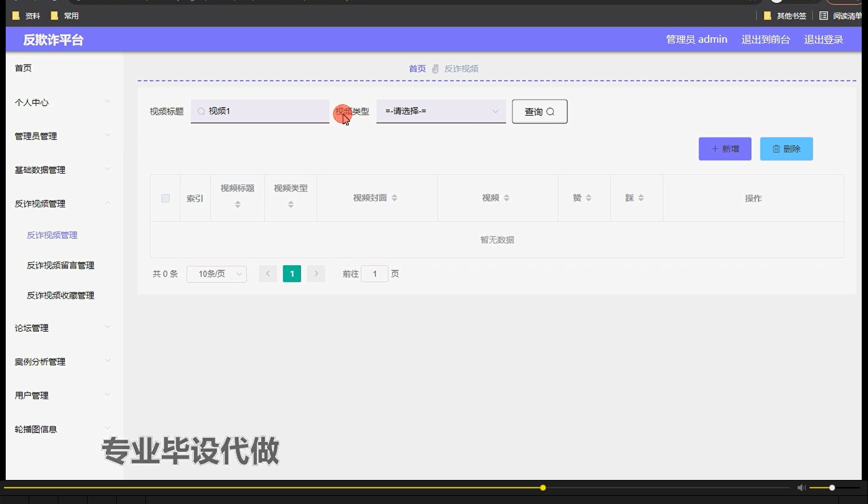
Task: Check the select-all checkbox in the table header
Action: click(x=165, y=198)
